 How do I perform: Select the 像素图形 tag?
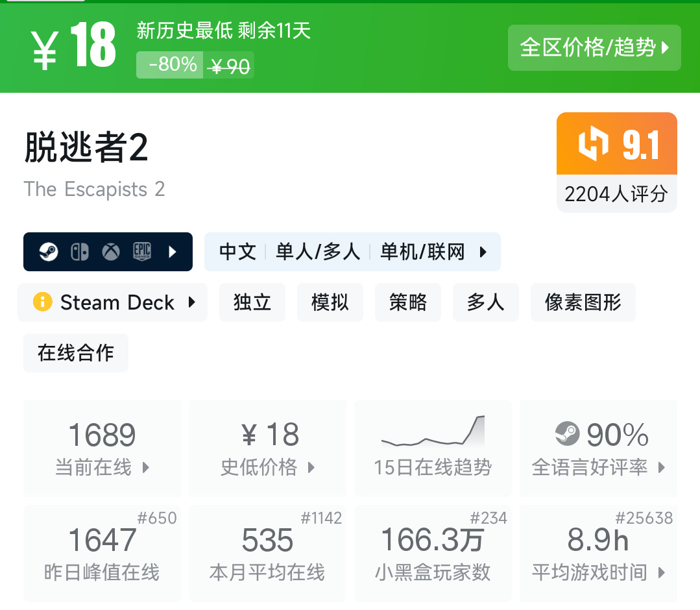pyautogui.click(x=583, y=302)
